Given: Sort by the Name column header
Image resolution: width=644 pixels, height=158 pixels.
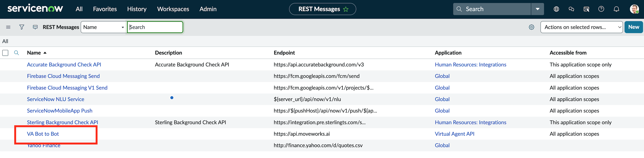Looking at the screenshot, I should point(34,53).
